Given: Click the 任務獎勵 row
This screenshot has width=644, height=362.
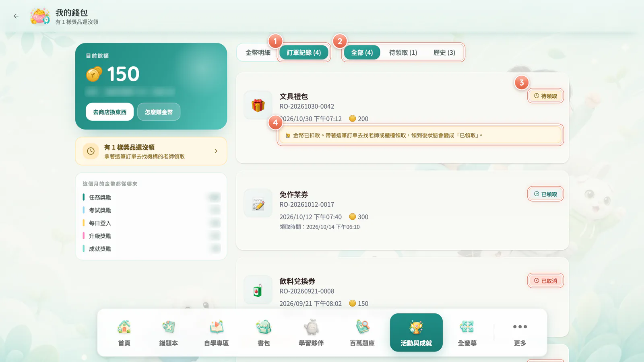Looking at the screenshot, I should point(151,197).
